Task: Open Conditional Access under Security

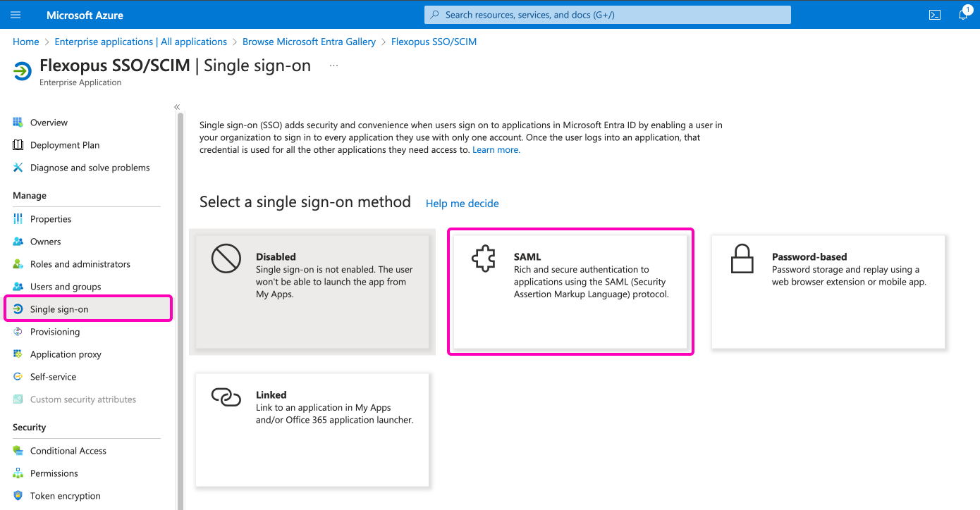Action: pos(68,451)
